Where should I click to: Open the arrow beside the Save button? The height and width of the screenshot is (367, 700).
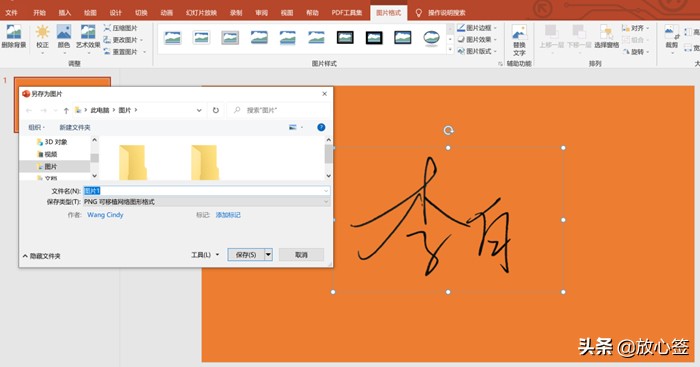click(268, 254)
